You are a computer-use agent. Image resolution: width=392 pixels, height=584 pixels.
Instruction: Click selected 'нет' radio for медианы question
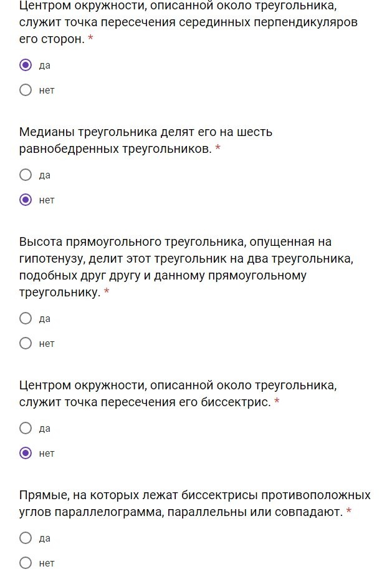(x=26, y=200)
